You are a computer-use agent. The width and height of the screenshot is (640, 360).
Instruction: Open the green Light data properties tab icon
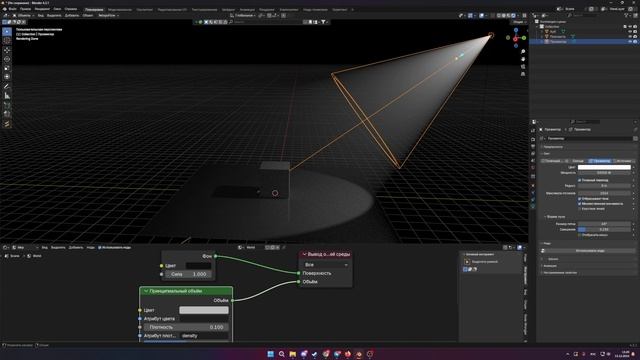533,207
